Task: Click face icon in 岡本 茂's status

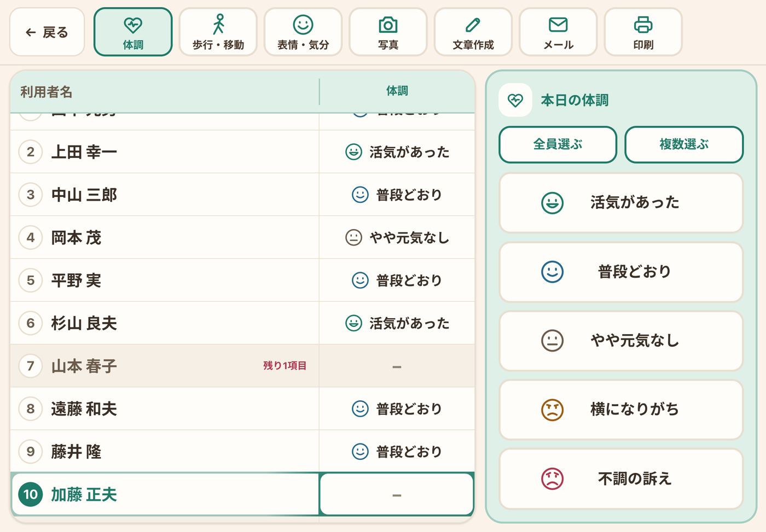Action: [353, 237]
